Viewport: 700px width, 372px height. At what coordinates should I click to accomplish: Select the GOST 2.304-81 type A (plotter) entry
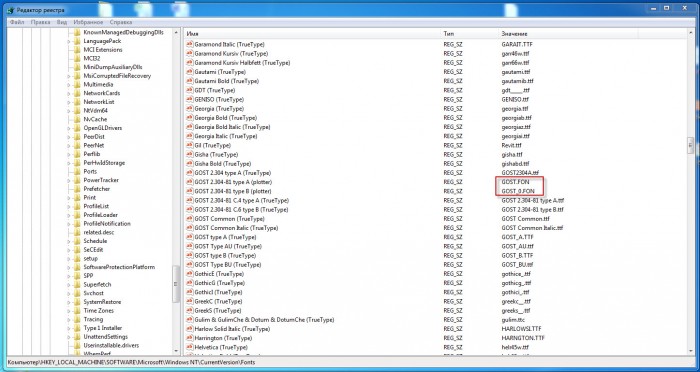point(233,182)
